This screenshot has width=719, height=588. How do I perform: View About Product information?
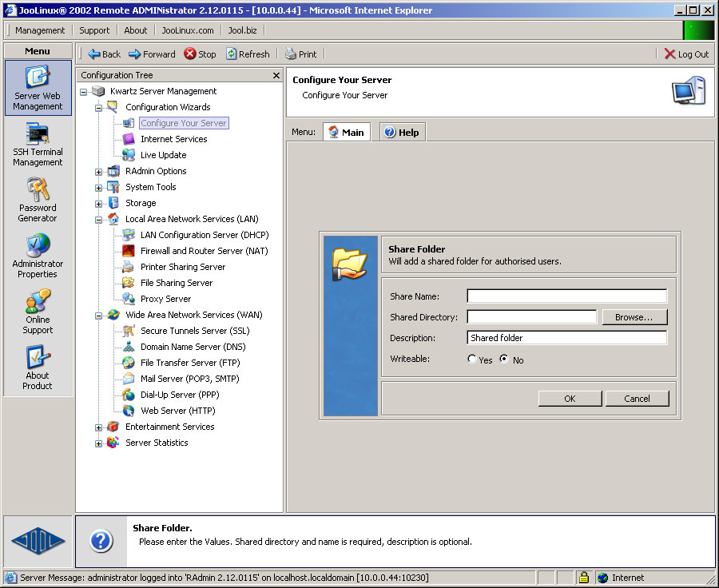tap(37, 366)
